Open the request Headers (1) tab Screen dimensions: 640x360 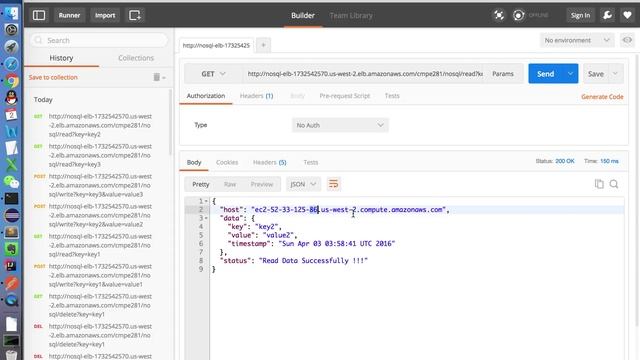pyautogui.click(x=256, y=96)
